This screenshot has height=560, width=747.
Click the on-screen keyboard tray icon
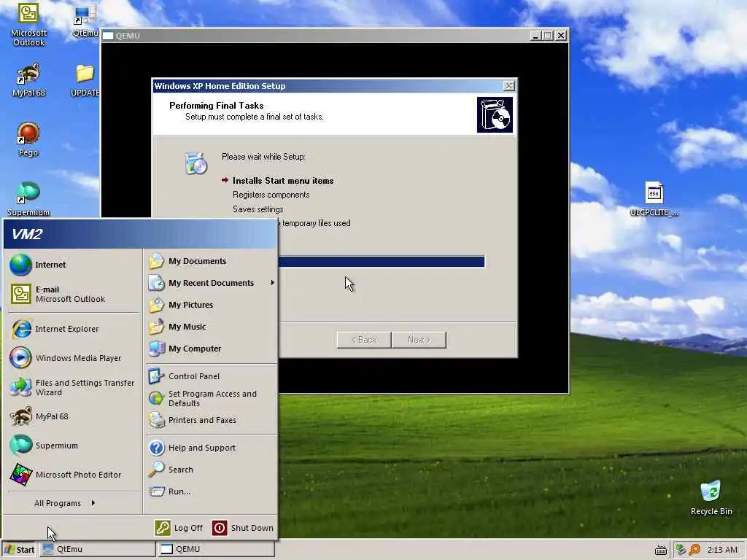point(661,551)
